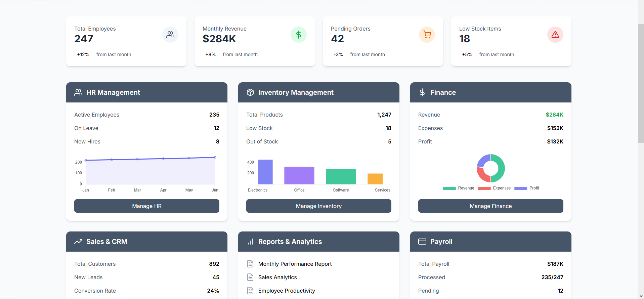Click the 18 Low Stock Items card value
The width and height of the screenshot is (644, 299).
pos(465,39)
